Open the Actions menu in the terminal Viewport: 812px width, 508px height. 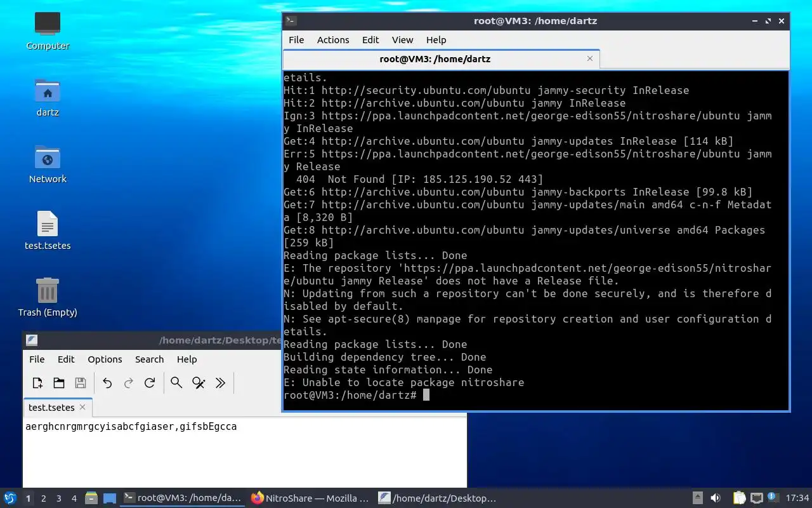333,40
